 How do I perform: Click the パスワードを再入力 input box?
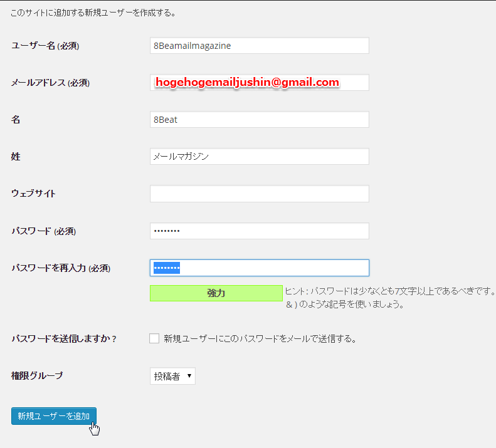point(259,268)
